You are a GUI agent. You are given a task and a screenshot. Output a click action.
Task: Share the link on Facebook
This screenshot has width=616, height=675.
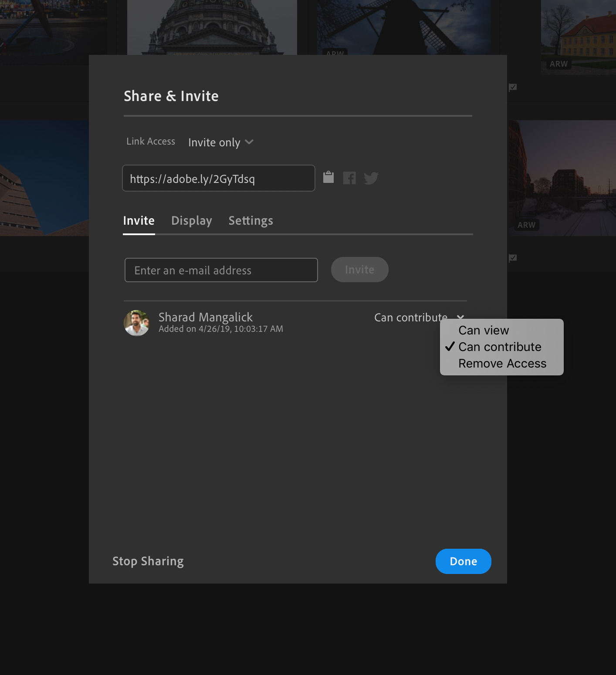click(349, 178)
